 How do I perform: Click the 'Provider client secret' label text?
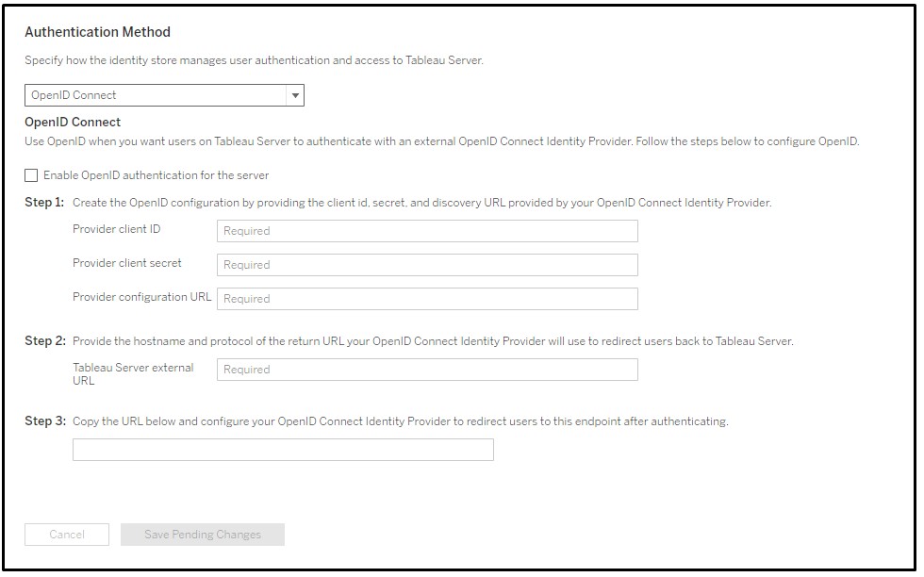pyautogui.click(x=127, y=263)
